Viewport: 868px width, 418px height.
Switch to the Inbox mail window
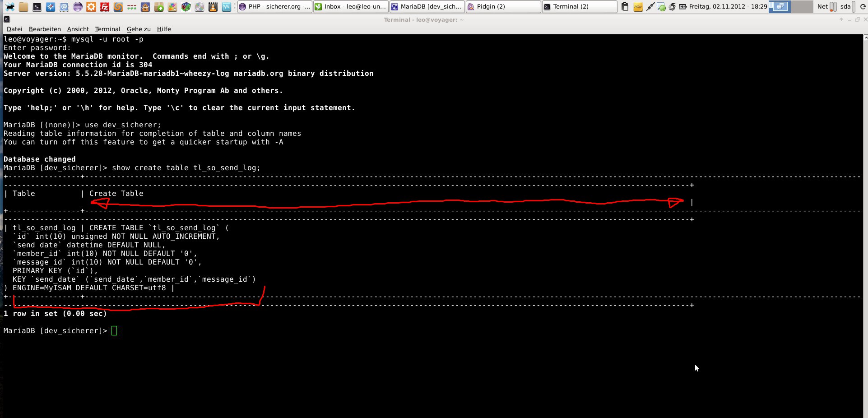pyautogui.click(x=351, y=7)
